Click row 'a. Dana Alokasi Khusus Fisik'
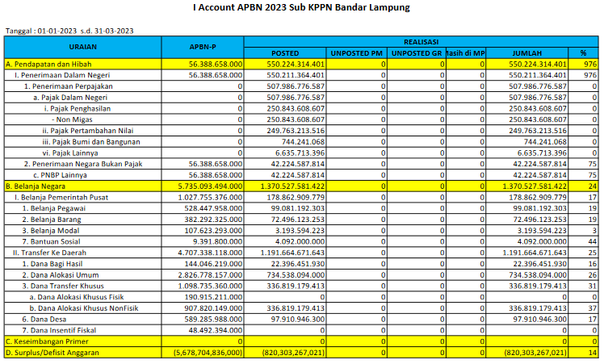604x364 pixels. pos(301,297)
